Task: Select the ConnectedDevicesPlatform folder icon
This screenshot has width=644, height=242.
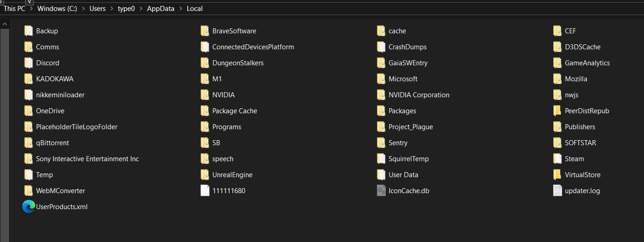Action: click(205, 47)
